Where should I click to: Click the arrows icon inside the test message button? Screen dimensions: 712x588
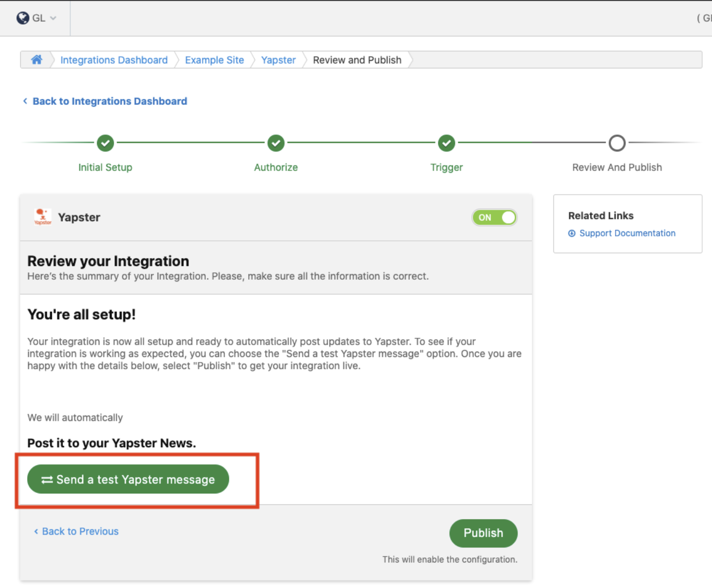point(46,479)
